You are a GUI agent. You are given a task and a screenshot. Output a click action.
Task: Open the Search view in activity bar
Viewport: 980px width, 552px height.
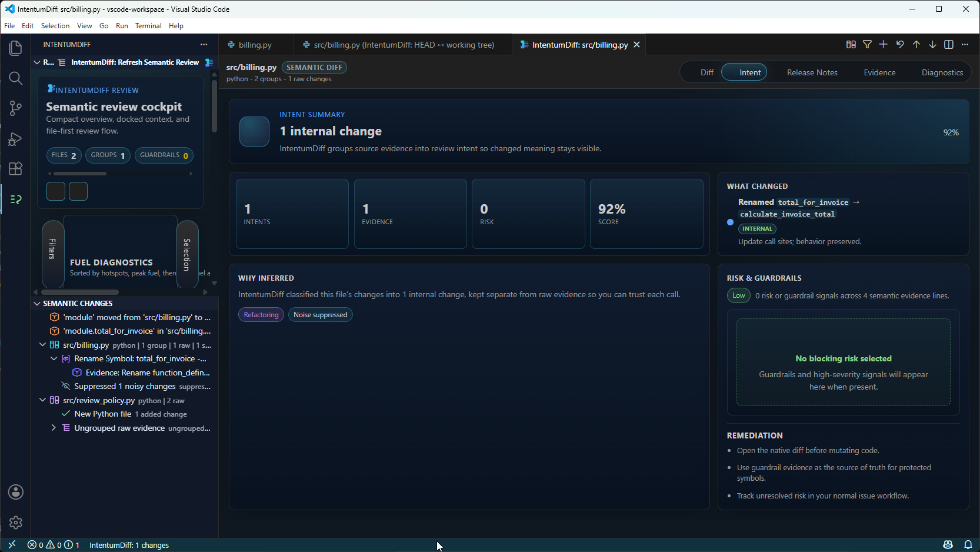pyautogui.click(x=15, y=78)
